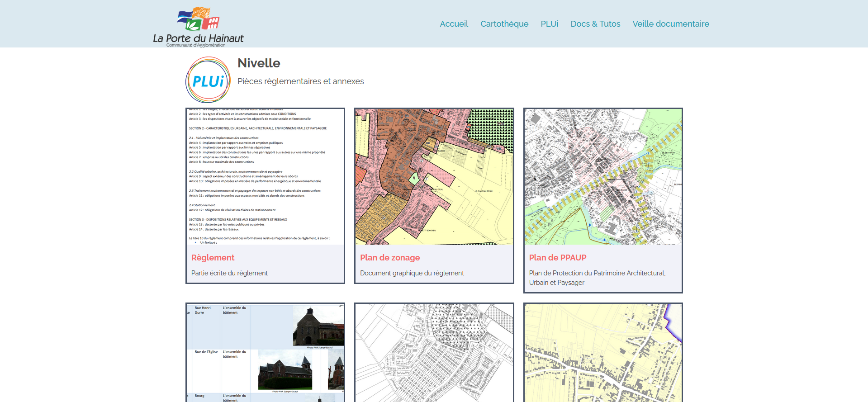Open the black-and-white parcel map thumbnail

[434, 353]
